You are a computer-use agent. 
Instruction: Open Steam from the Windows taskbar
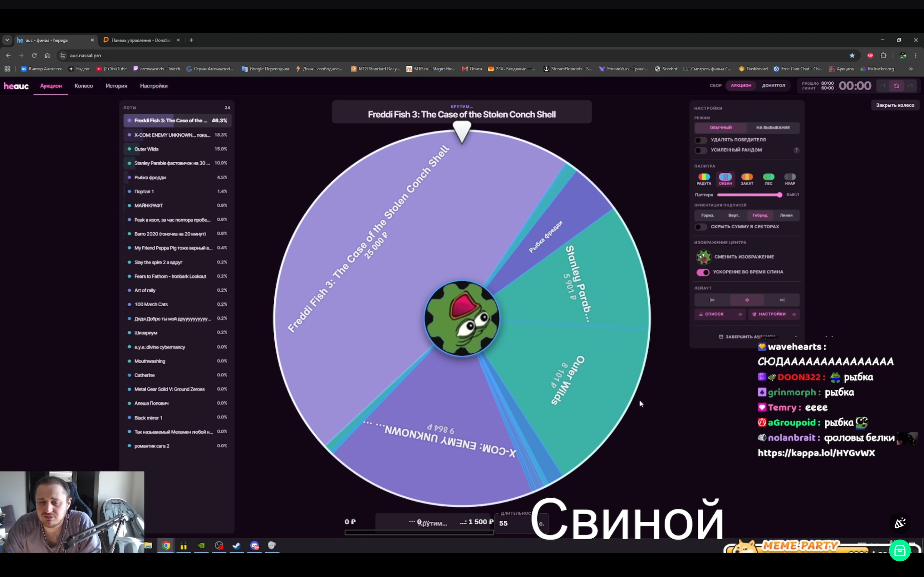[237, 546]
